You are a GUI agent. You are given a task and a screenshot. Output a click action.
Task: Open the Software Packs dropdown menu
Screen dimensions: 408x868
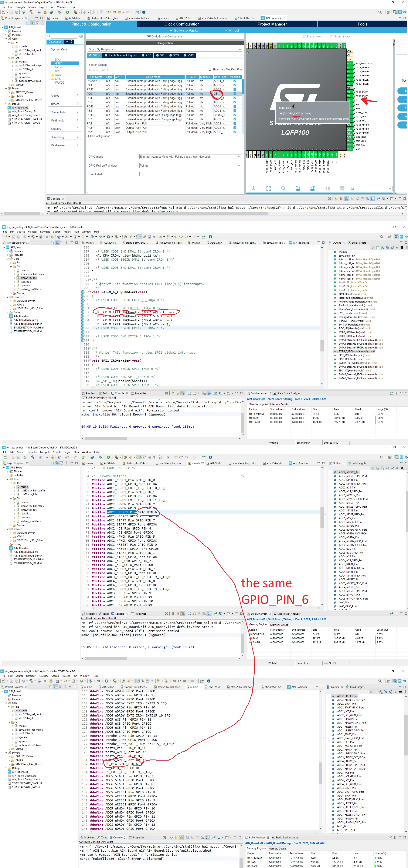(184, 31)
